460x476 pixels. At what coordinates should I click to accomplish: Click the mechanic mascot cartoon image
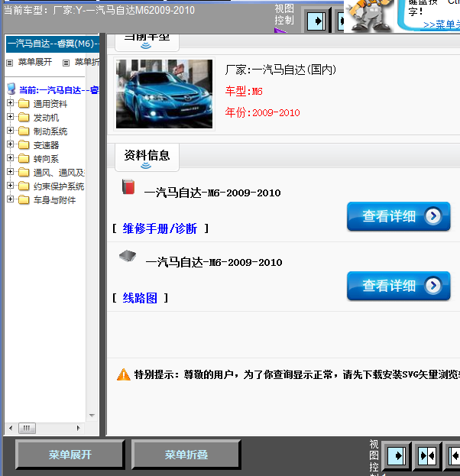click(x=370, y=15)
